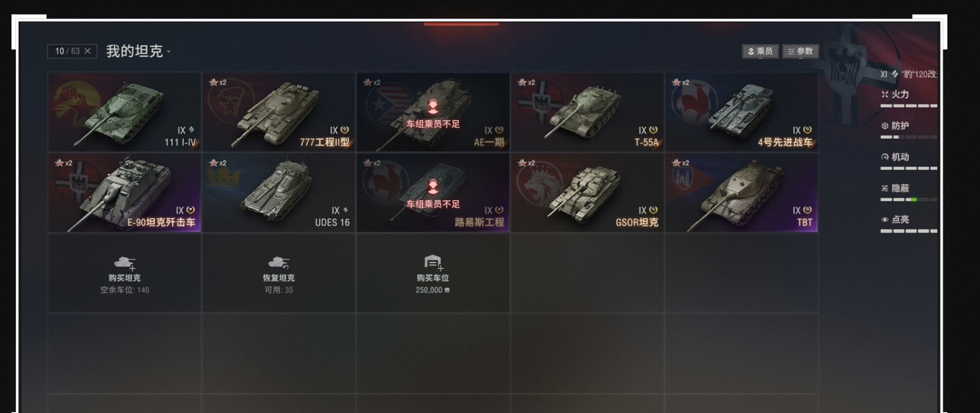Click the firepower (火力) stat icon
This screenshot has width=980, height=413.
885,94
